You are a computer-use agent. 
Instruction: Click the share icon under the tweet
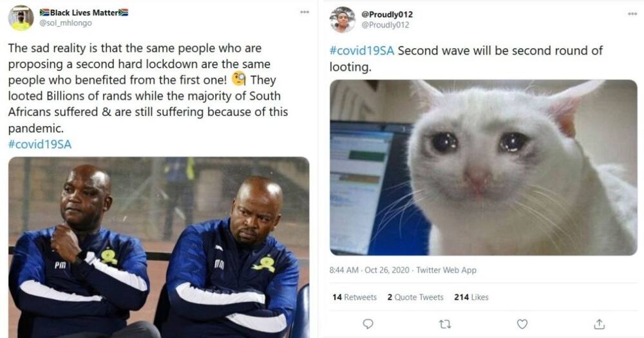tap(599, 324)
